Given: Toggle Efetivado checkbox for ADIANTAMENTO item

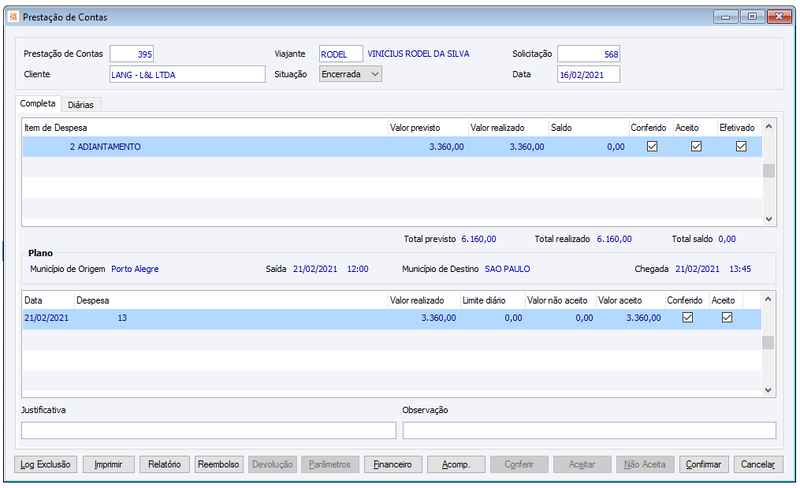Looking at the screenshot, I should coord(741,147).
